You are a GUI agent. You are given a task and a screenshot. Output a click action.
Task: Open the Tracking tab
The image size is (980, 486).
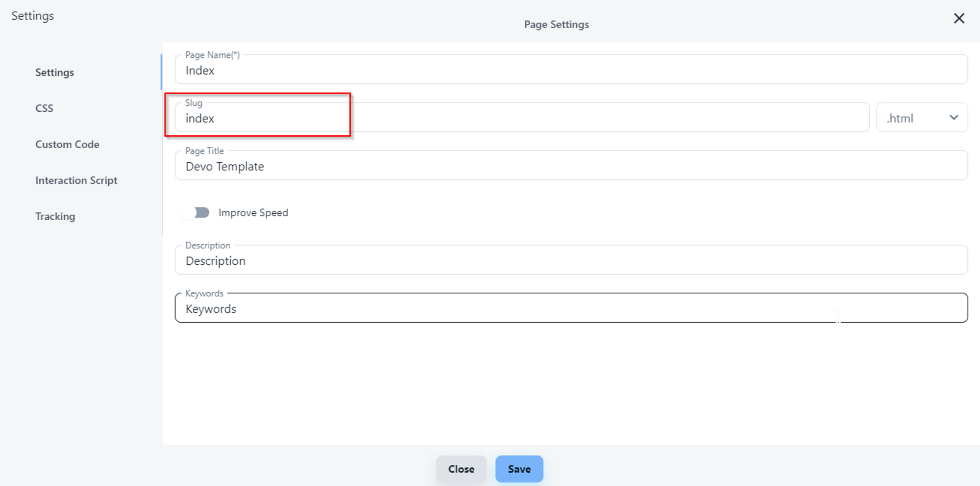click(55, 217)
